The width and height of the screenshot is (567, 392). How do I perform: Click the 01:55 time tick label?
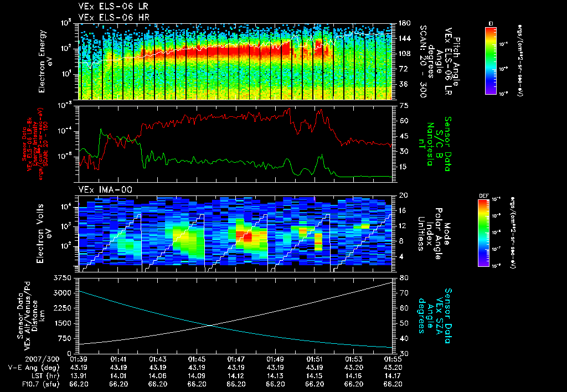click(x=393, y=359)
